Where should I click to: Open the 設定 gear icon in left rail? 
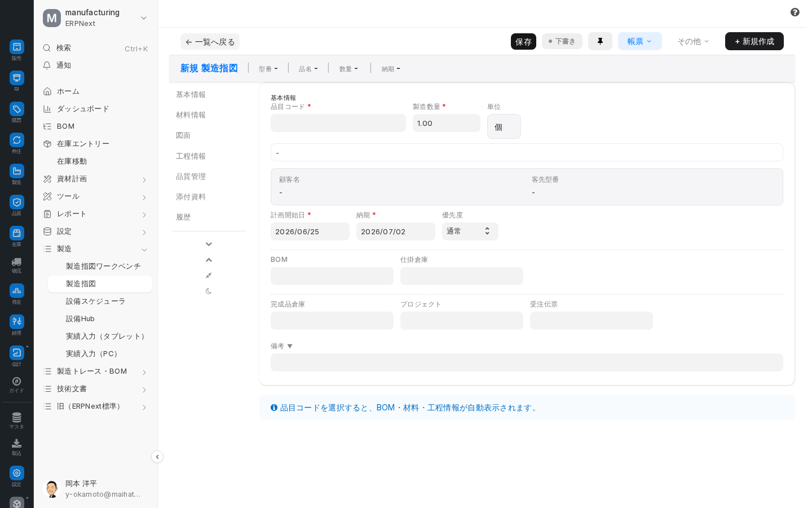(16, 473)
